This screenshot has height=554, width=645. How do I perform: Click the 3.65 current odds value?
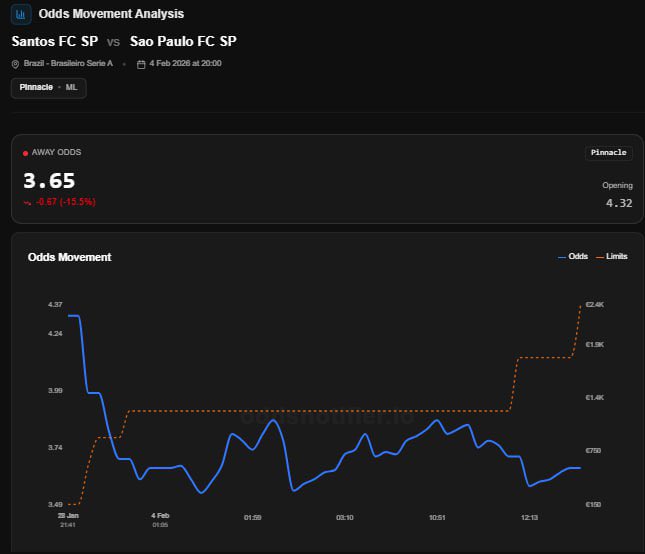point(49,181)
